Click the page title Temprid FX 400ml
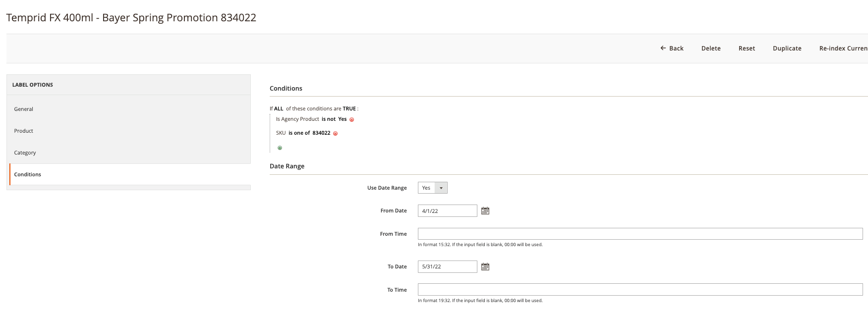 click(x=131, y=18)
